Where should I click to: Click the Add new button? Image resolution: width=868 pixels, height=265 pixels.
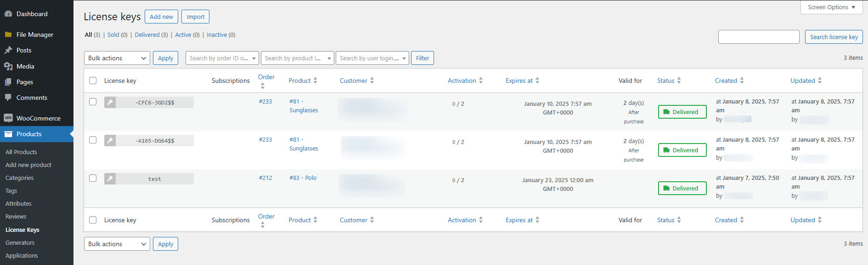pos(161,17)
